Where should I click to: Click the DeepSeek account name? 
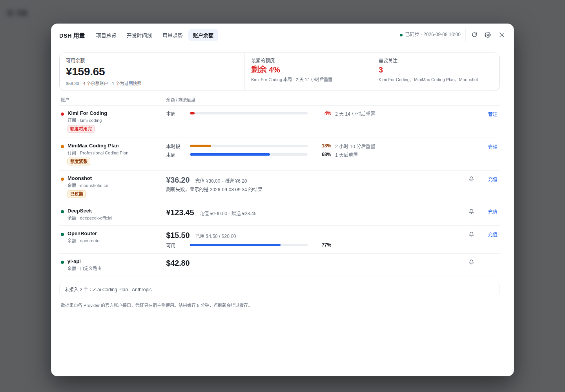[80, 211]
